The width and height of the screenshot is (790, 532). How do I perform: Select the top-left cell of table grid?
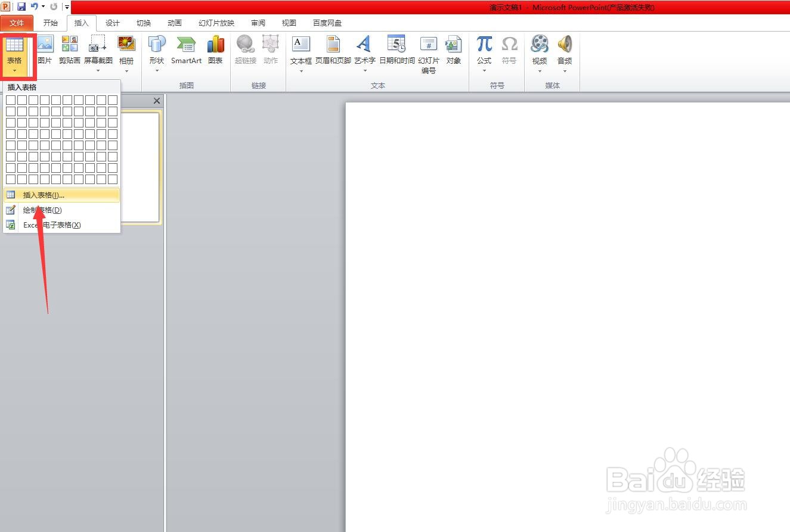(11, 100)
